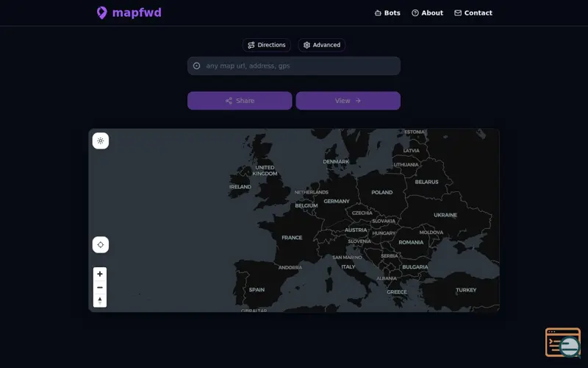
Task: Click the GREECE label on map
Action: pyautogui.click(x=397, y=291)
